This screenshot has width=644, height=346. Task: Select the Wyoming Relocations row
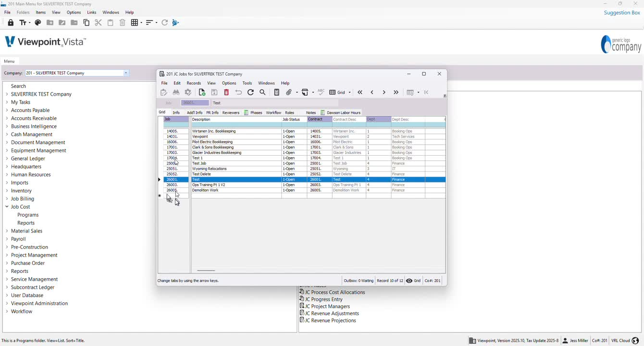coord(304,169)
